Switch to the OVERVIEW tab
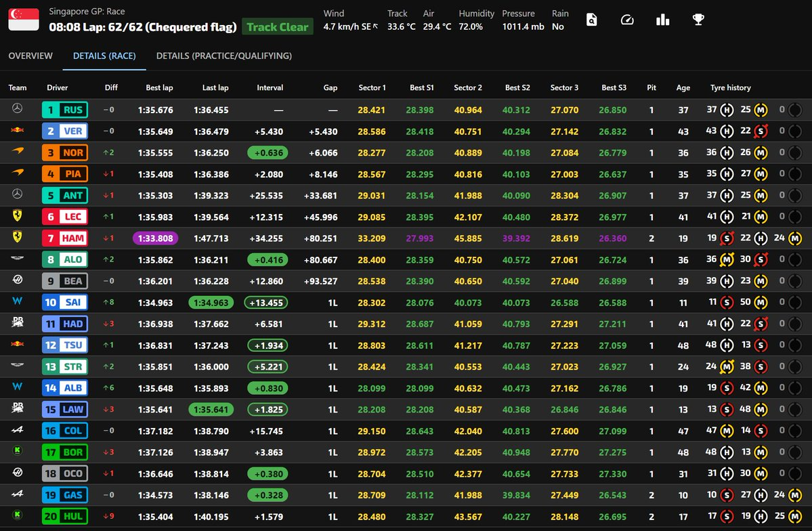 tap(30, 56)
